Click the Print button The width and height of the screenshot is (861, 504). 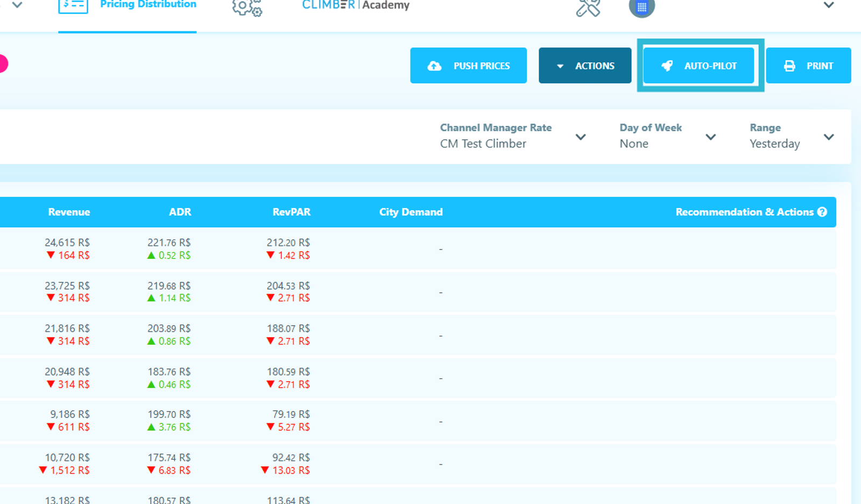(808, 66)
